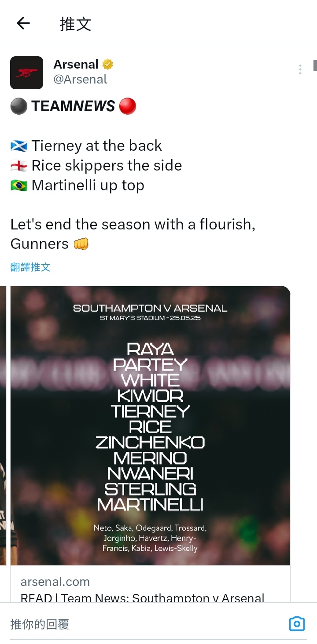This screenshot has height=644, width=317.
Task: Tap the Arsenal display name
Action: point(76,64)
